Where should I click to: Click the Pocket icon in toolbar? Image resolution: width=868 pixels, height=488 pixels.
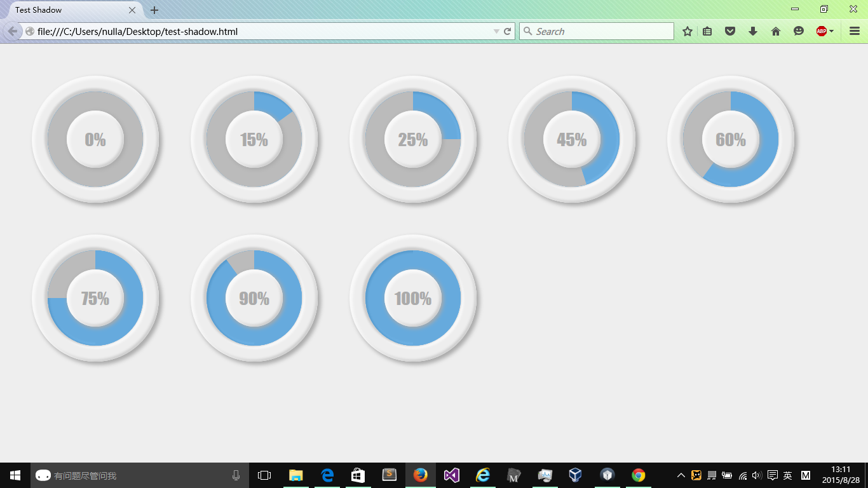[730, 31]
